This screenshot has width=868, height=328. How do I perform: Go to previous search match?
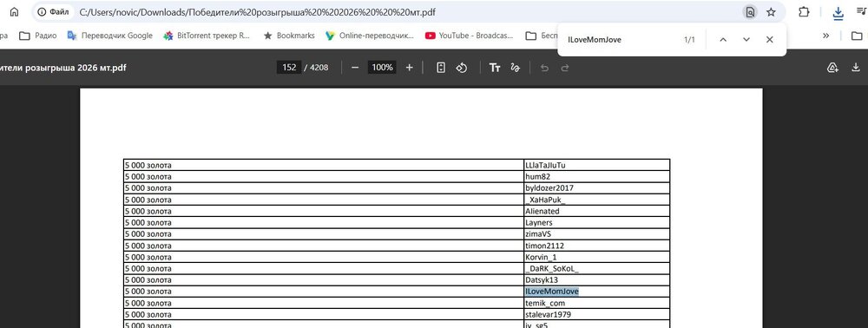[x=722, y=39]
